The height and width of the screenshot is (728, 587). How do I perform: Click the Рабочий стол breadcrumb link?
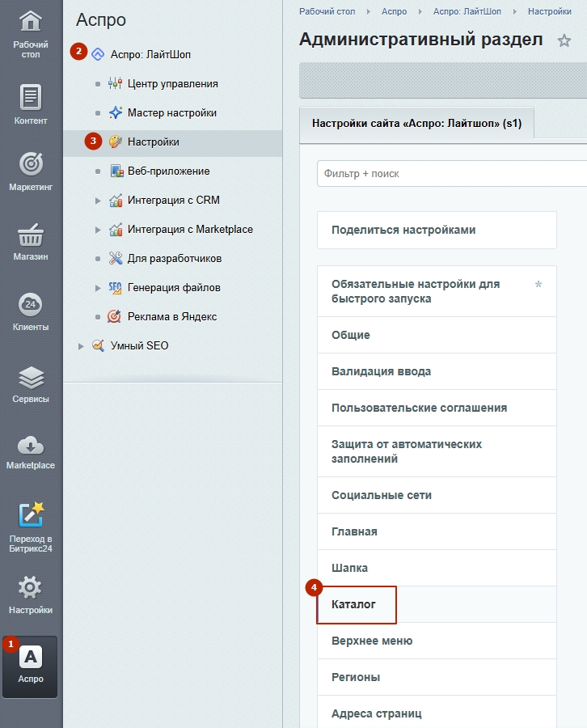(327, 11)
